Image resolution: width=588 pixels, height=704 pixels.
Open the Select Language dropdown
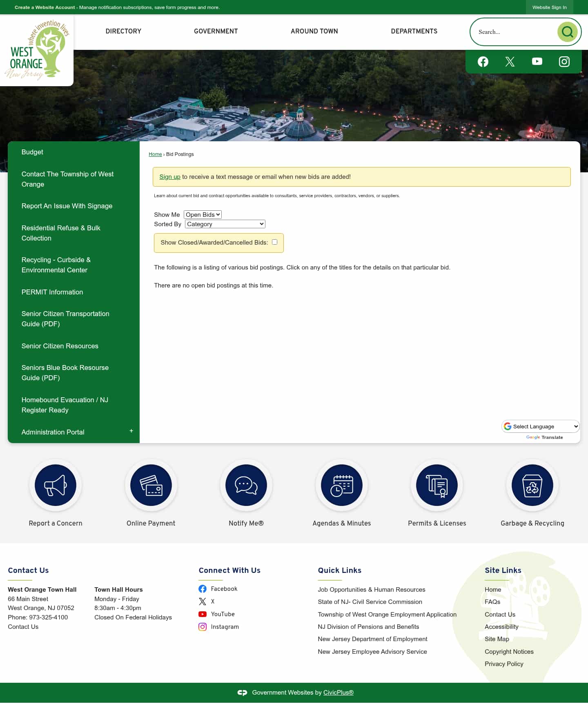(x=540, y=426)
